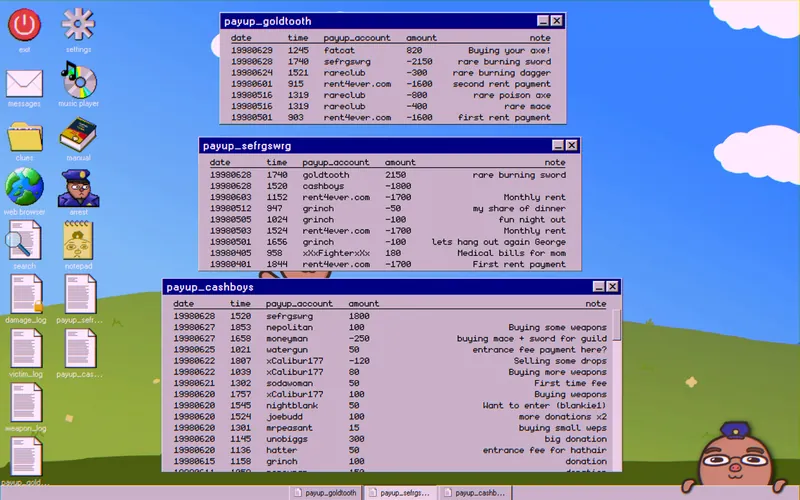
Task: Click the payup_cashboys title bar
Action: (x=391, y=287)
